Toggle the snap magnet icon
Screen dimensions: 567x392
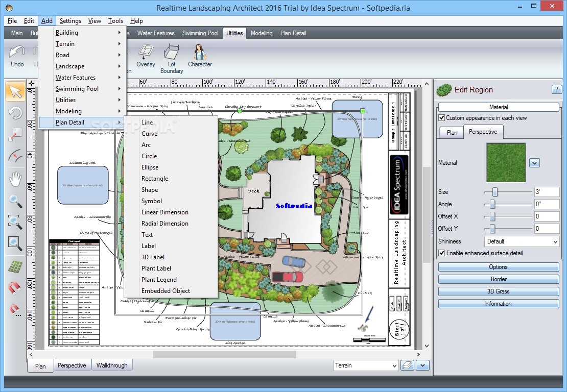[15, 288]
